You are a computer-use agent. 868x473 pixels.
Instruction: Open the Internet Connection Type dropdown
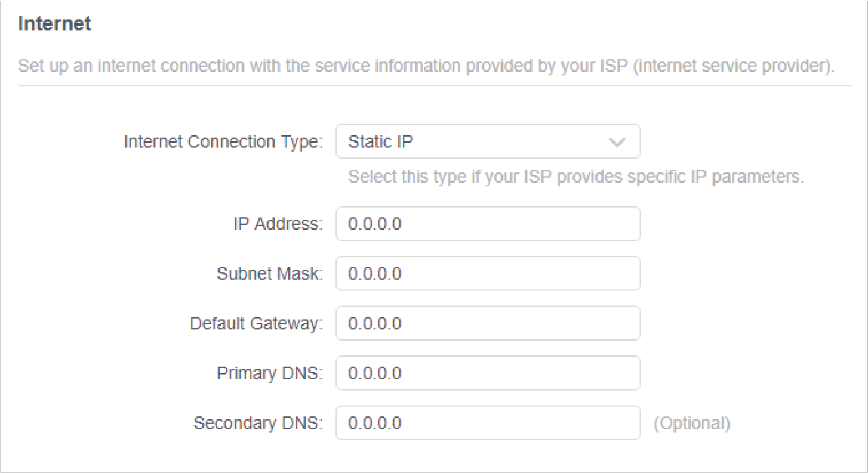click(487, 142)
